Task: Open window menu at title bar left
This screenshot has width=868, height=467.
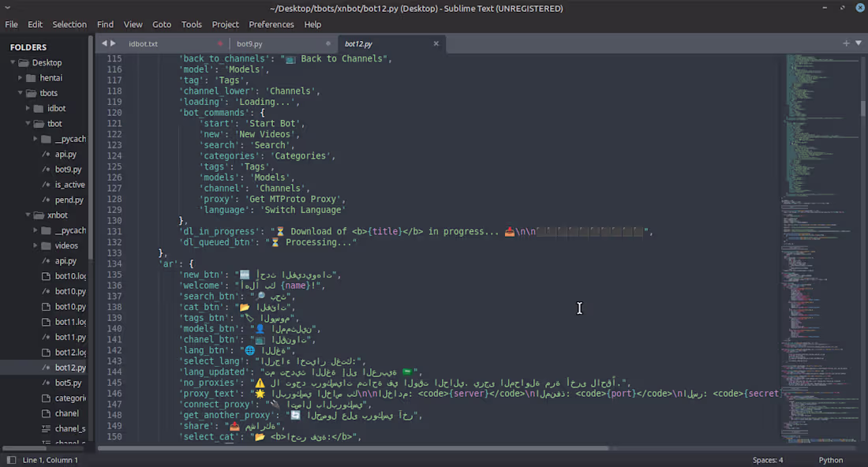Action: coord(8,8)
